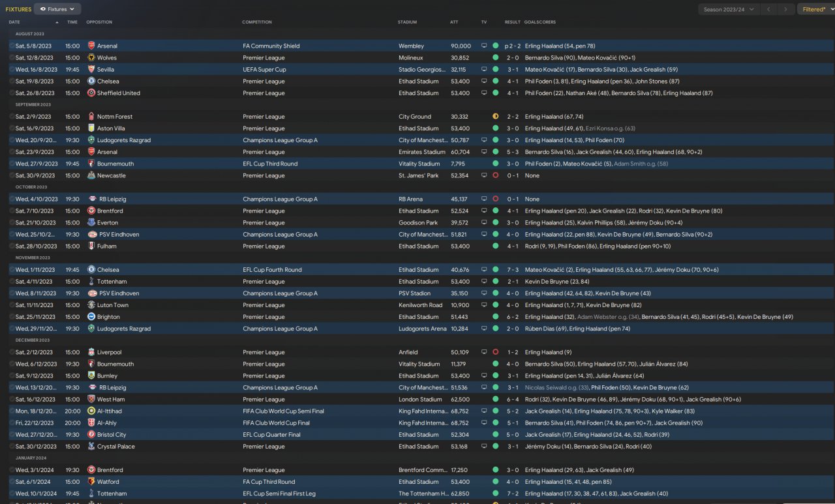Click the 5 - 3 result against Arsenal

point(515,153)
